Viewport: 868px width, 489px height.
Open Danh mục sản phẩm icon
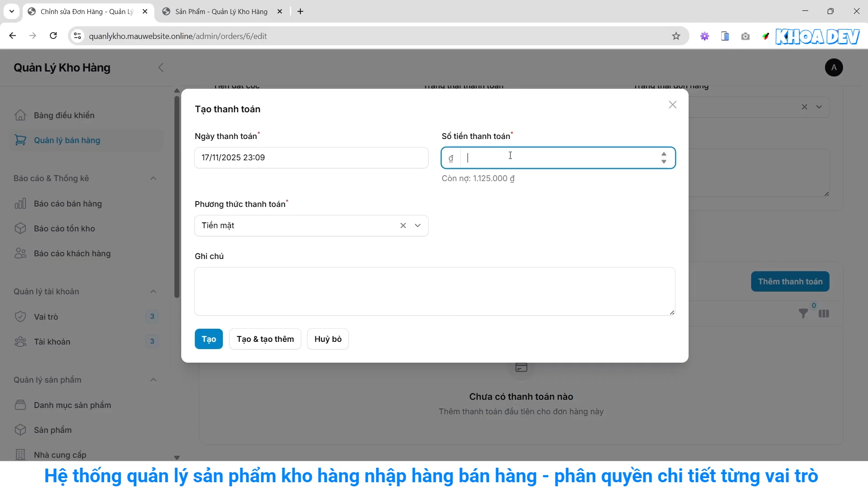click(x=20, y=405)
